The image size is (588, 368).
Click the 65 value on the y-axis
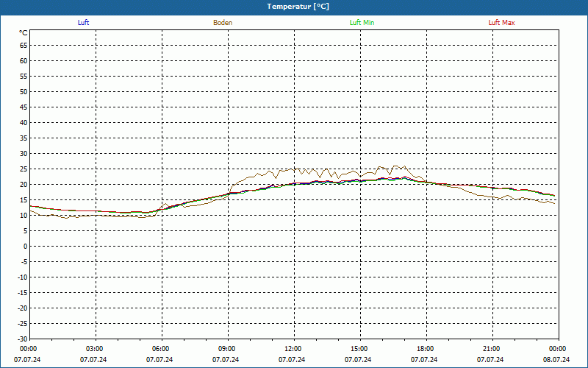(x=24, y=46)
